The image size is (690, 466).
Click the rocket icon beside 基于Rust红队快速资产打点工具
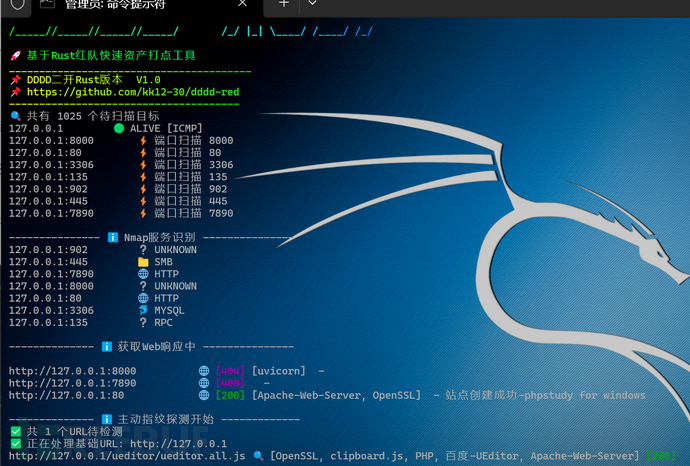[16, 55]
